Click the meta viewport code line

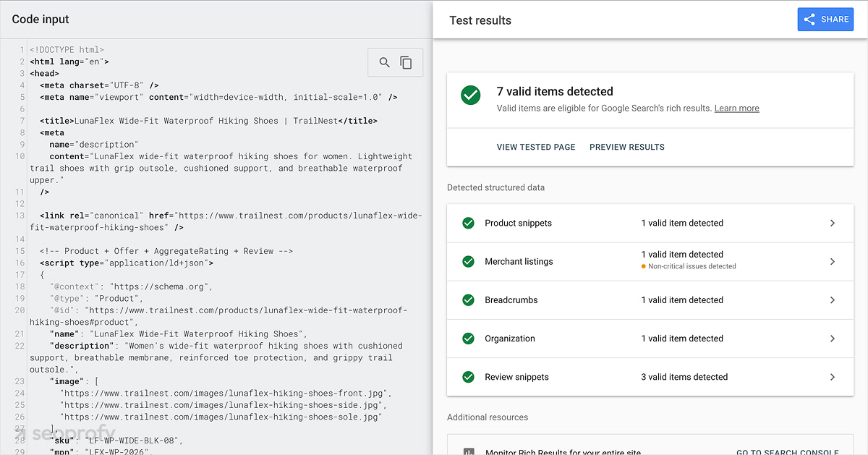pyautogui.click(x=218, y=97)
